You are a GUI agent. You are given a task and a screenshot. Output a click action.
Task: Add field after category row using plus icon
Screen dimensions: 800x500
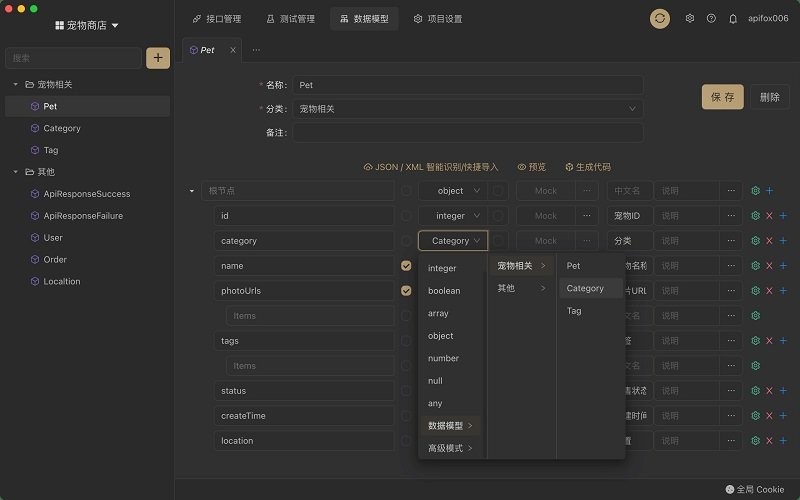(x=783, y=240)
